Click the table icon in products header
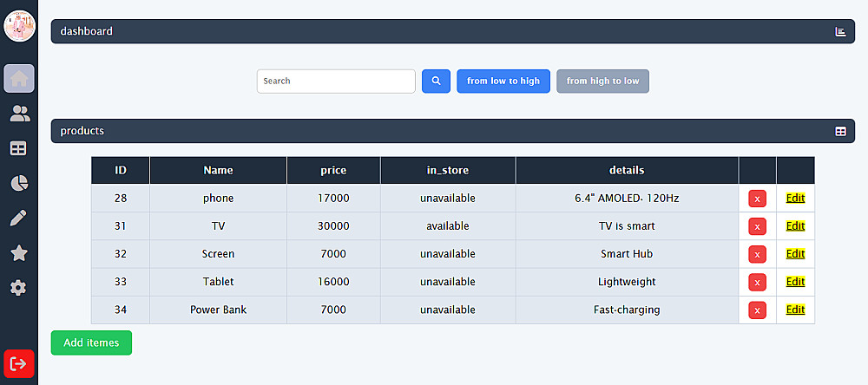 (x=840, y=131)
